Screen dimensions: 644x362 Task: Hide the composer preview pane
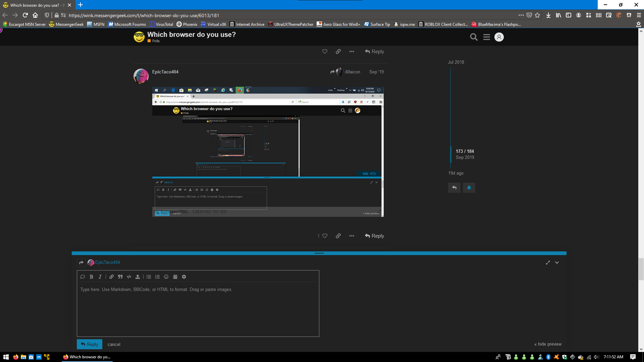click(x=548, y=344)
